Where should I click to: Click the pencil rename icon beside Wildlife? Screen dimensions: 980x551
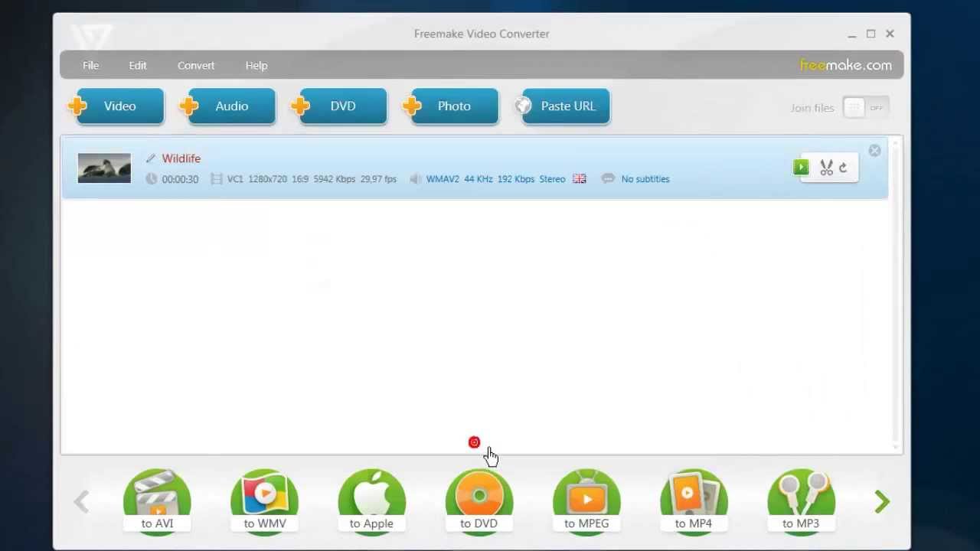tap(151, 158)
